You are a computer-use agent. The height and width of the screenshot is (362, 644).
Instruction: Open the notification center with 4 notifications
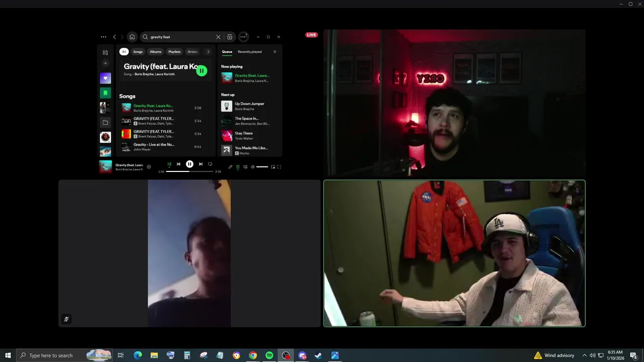[x=633, y=355]
